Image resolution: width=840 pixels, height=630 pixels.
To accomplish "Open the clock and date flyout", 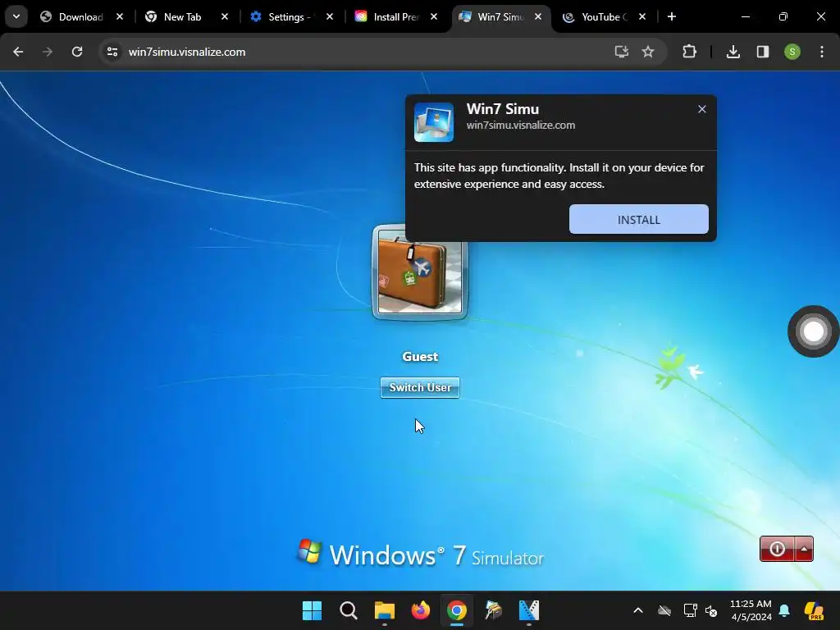I will 751,610.
